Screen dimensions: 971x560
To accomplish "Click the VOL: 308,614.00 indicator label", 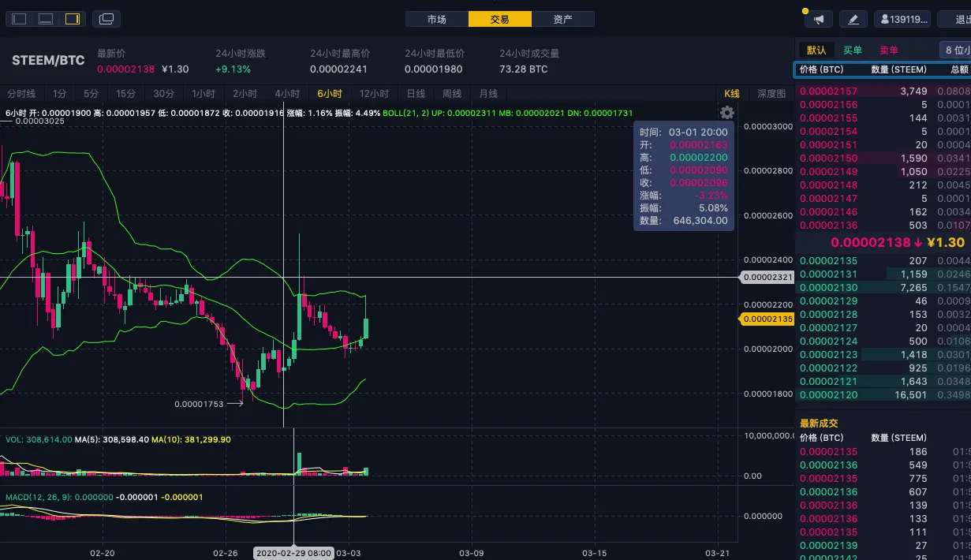I will (x=39, y=439).
